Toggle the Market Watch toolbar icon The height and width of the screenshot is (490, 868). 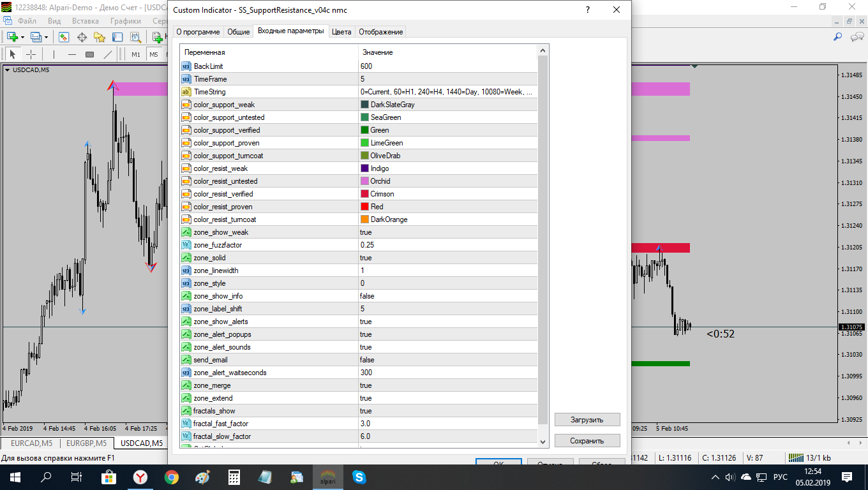point(64,37)
